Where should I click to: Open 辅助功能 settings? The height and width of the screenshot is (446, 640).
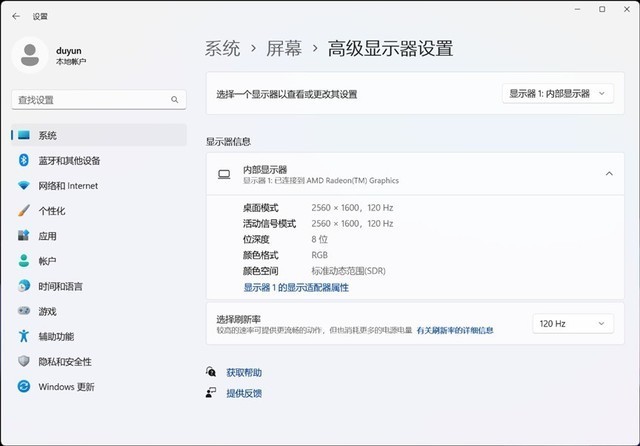coord(99,336)
